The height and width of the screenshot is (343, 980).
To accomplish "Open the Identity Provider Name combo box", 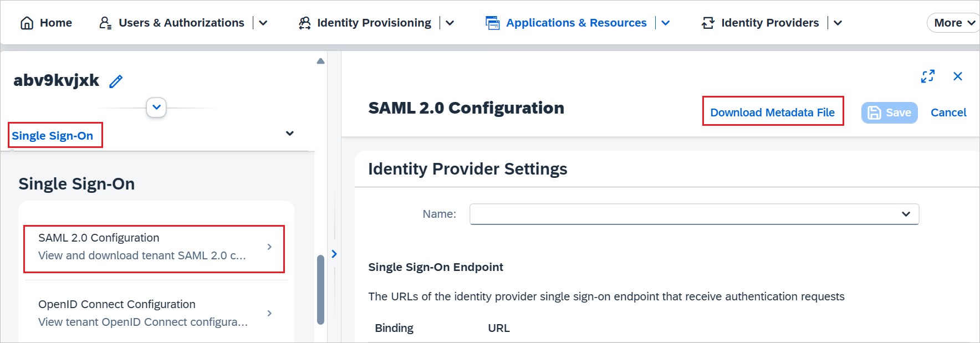I will click(693, 214).
